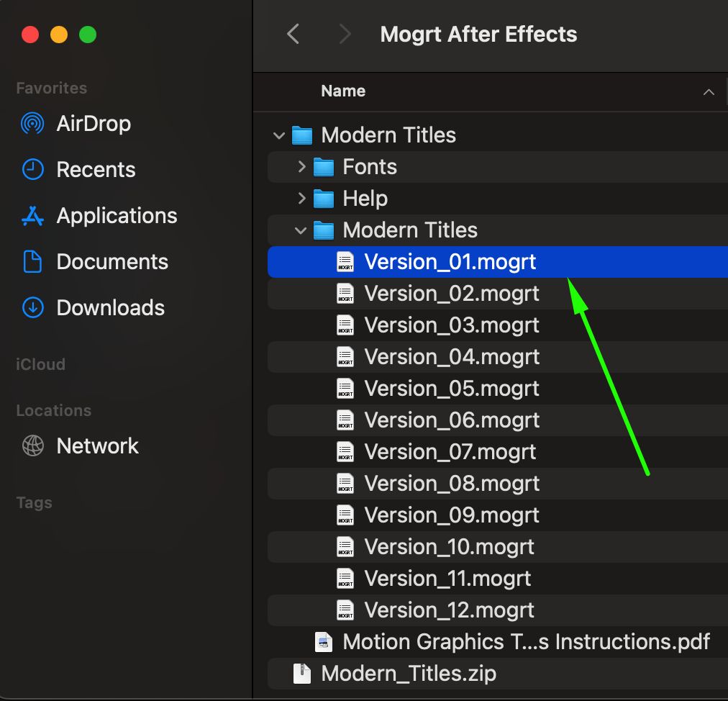Click the green window zoom button

(88, 35)
